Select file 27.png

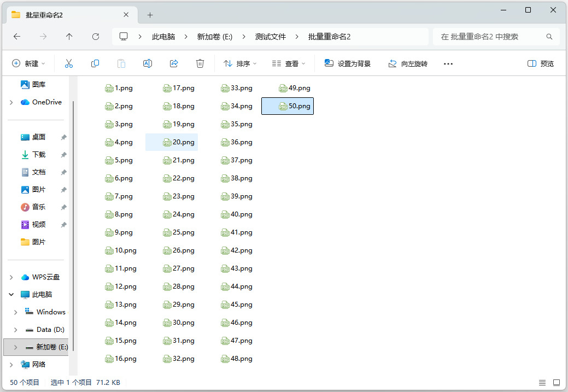(179, 268)
